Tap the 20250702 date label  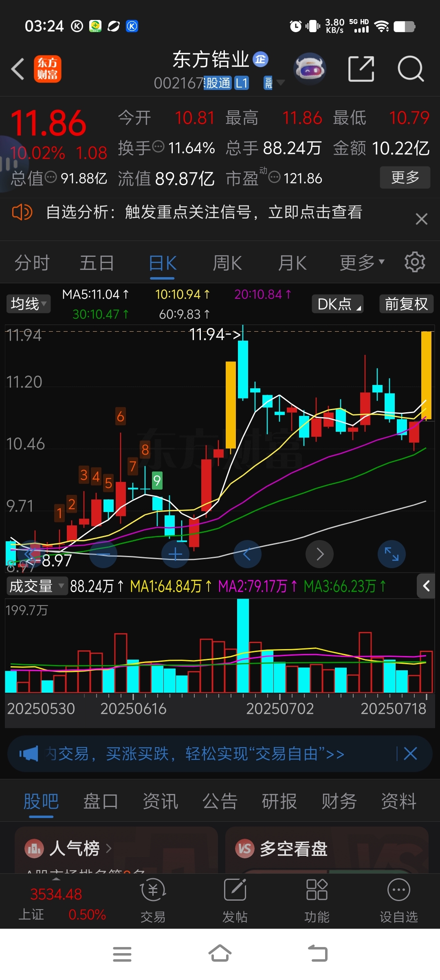pos(280,709)
